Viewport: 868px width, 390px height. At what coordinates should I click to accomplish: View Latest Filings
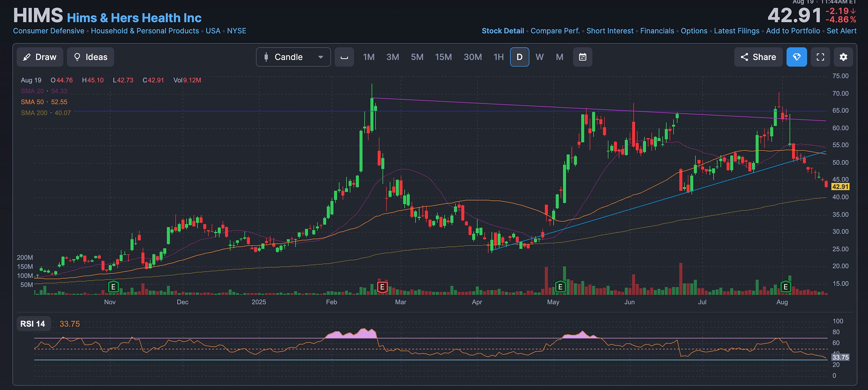(737, 31)
